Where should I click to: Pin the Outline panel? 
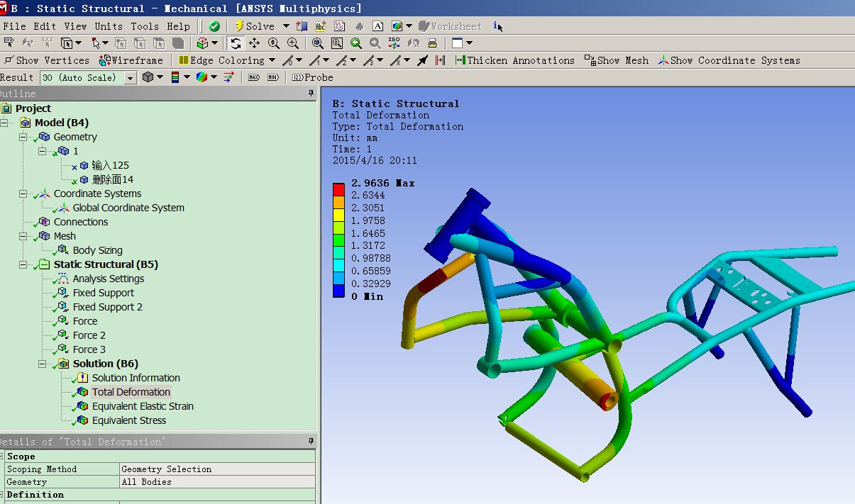(311, 94)
